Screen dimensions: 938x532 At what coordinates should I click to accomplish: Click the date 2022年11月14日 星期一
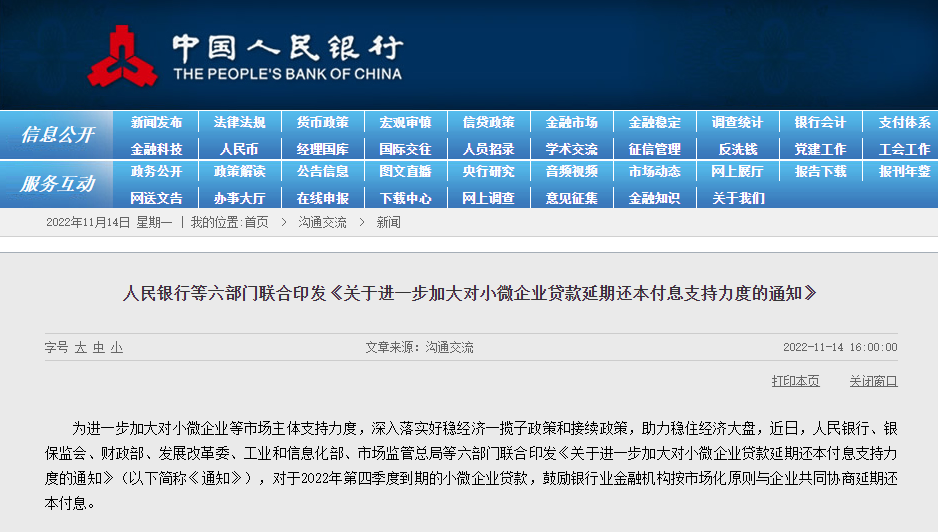pyautogui.click(x=109, y=223)
